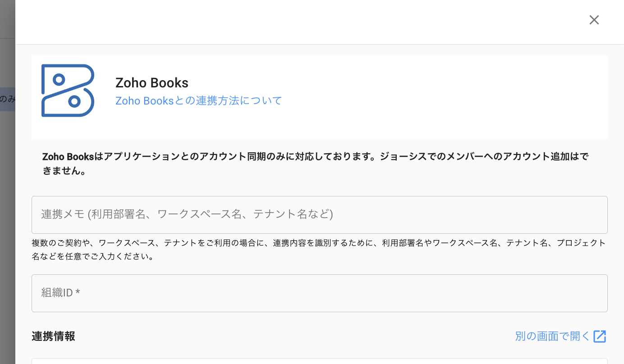This screenshot has width=624, height=364.
Task: Close the Zoho Books integration panel
Action: coord(594,20)
